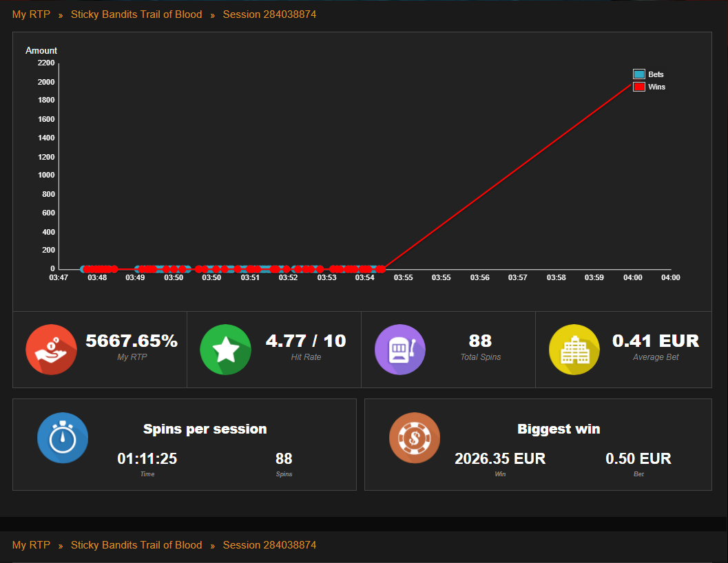Screen dimensions: 728x563
Task: Click the 0.41 EUR Average Bet value
Action: click(x=656, y=341)
